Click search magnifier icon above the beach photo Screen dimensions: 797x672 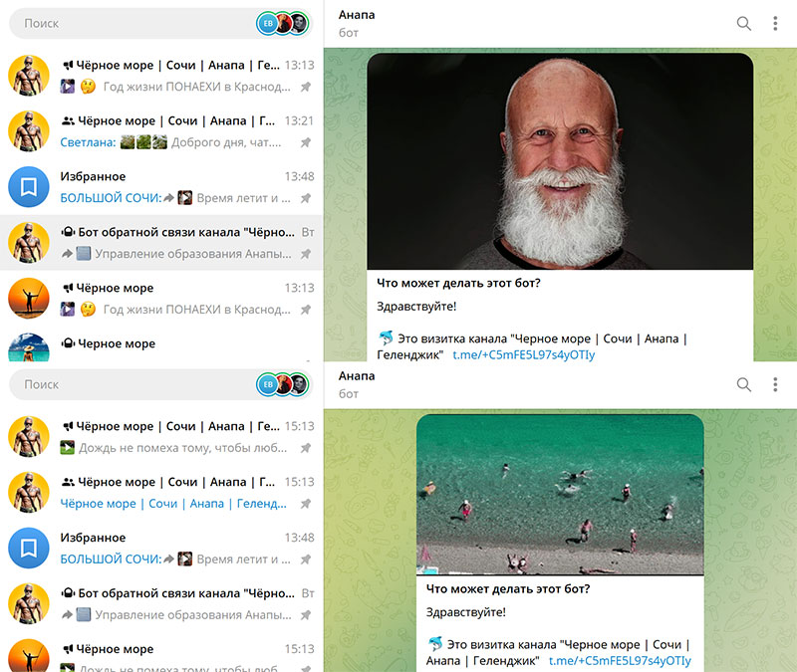[744, 384]
